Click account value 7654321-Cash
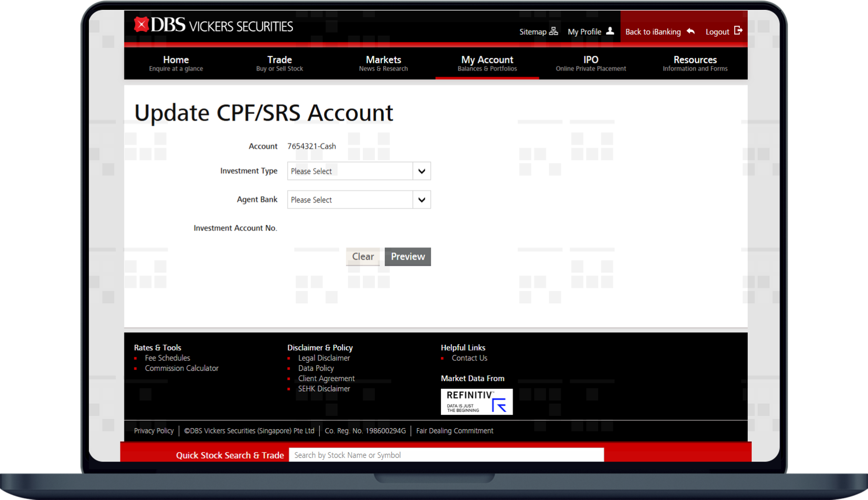 (311, 146)
